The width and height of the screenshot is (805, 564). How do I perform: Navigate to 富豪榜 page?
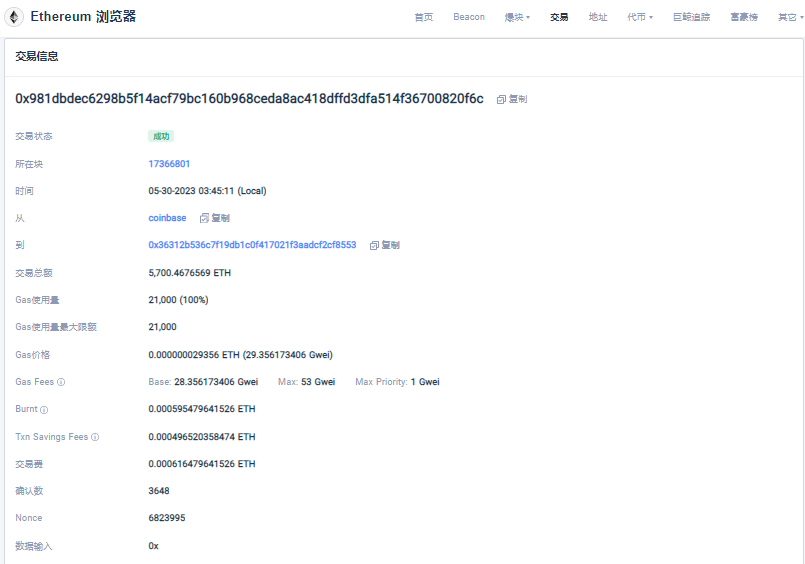click(x=744, y=17)
